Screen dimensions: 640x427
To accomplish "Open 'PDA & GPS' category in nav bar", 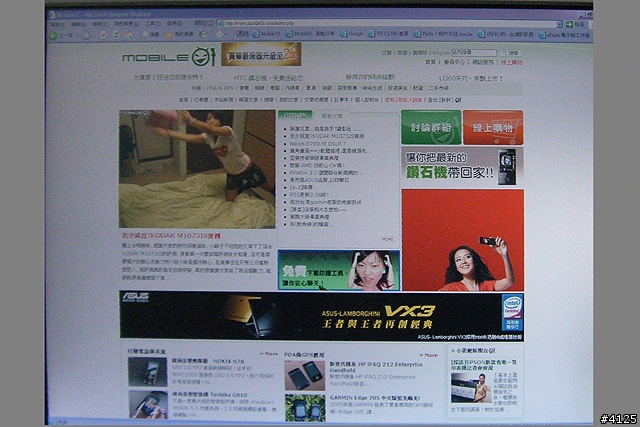I will (x=220, y=88).
